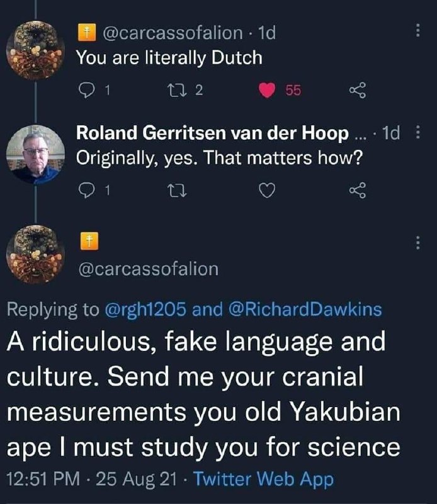This screenshot has height=504, width=437.
Task: Open more options menu on Roland's tweet
Action: tap(418, 134)
